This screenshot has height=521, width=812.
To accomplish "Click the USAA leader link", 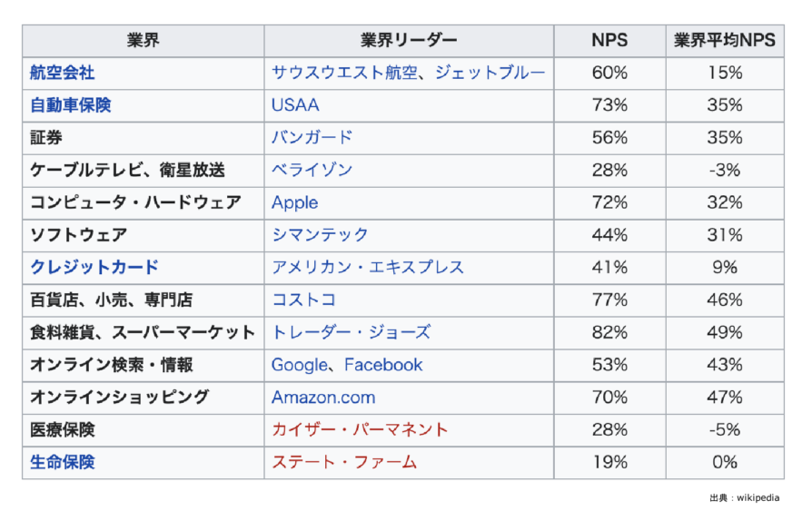I will click(x=295, y=105).
